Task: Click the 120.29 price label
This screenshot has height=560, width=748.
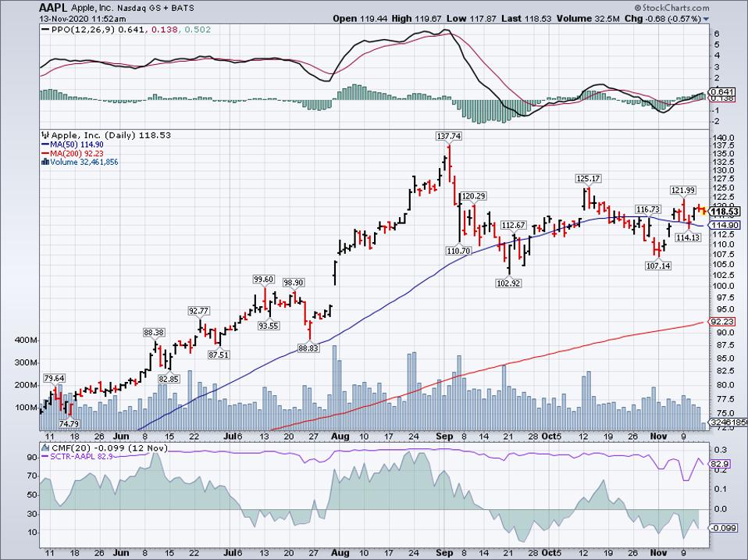Action: point(474,196)
